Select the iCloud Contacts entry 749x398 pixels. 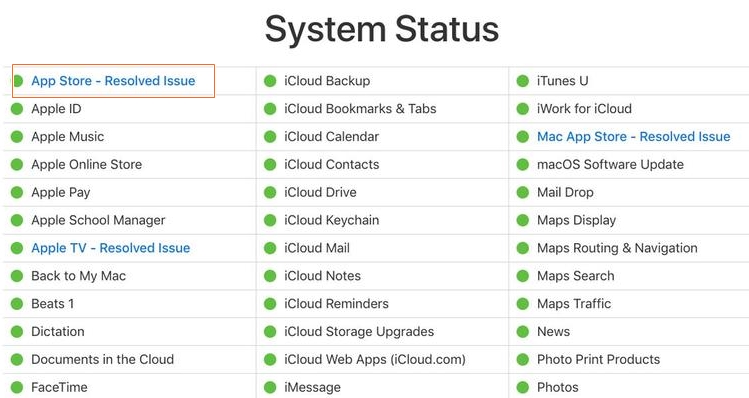coord(332,164)
